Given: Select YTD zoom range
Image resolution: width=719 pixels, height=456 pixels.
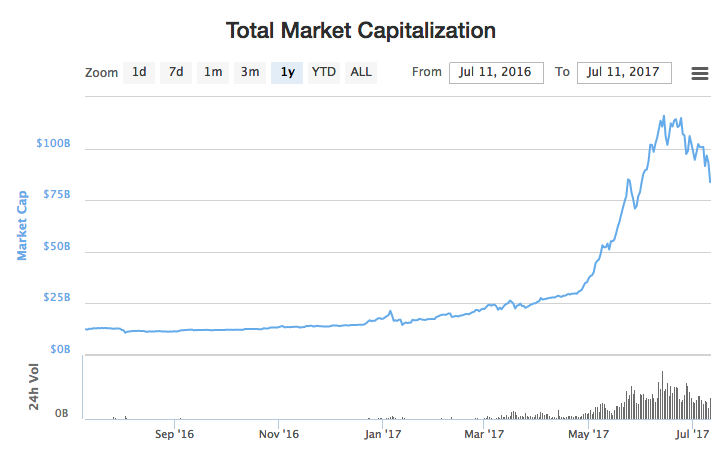Looking at the screenshot, I should [324, 72].
